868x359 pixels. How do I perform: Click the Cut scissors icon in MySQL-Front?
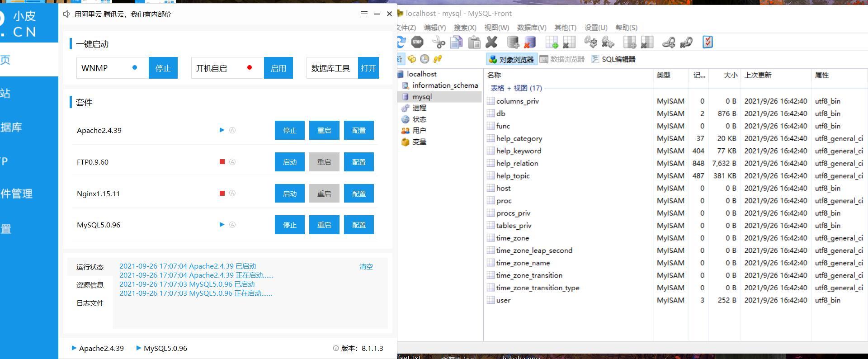pyautogui.click(x=439, y=43)
